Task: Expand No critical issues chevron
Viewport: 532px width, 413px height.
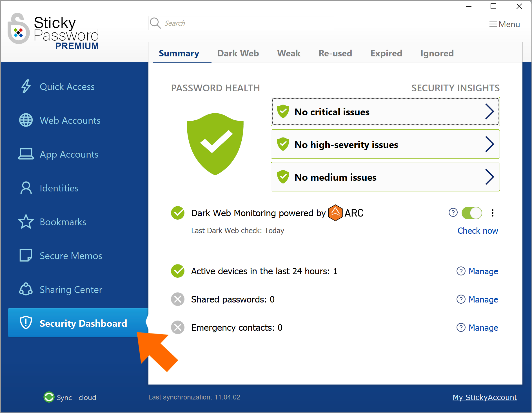Action: pos(490,112)
